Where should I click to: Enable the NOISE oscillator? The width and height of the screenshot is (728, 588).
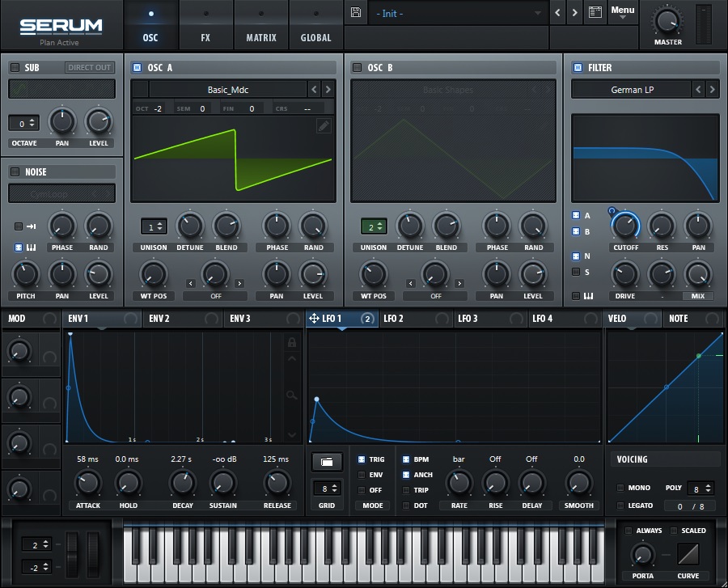(15, 171)
